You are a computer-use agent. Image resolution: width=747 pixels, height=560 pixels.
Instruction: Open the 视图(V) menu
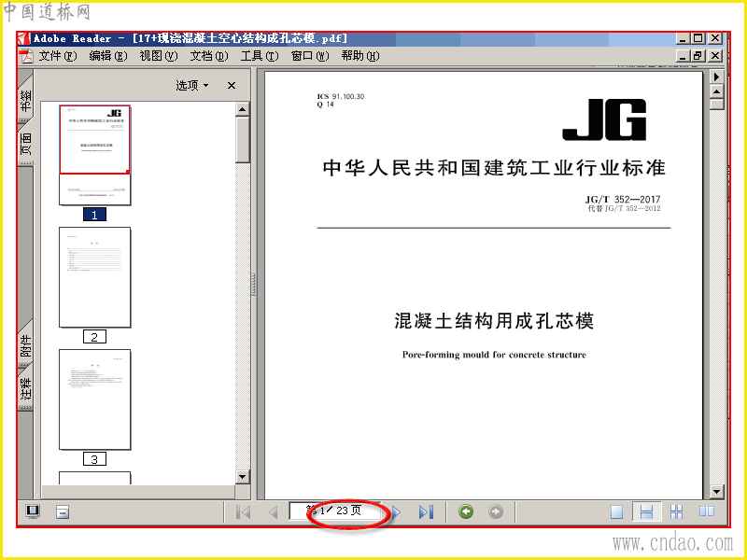(x=159, y=56)
